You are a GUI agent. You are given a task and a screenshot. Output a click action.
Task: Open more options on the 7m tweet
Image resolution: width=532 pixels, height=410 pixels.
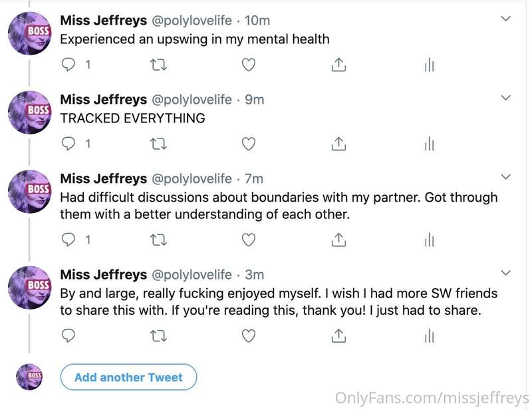point(505,177)
